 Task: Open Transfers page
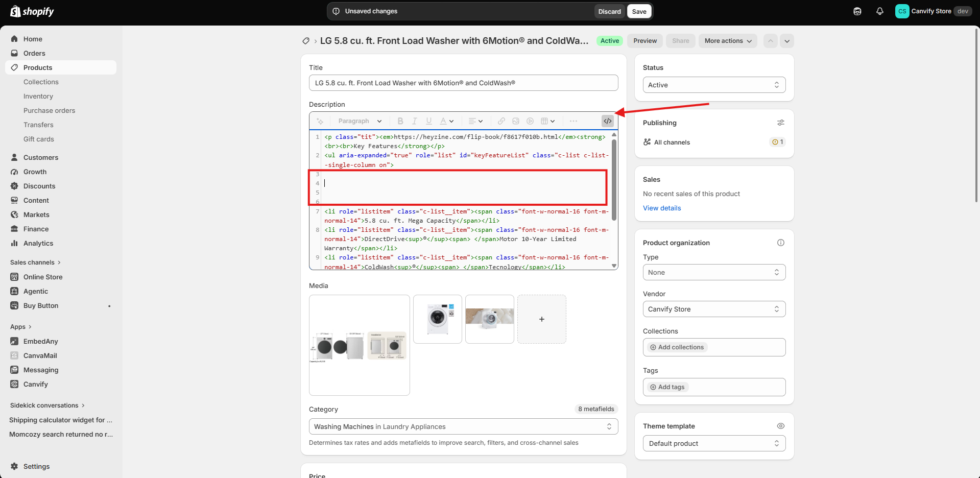38,125
